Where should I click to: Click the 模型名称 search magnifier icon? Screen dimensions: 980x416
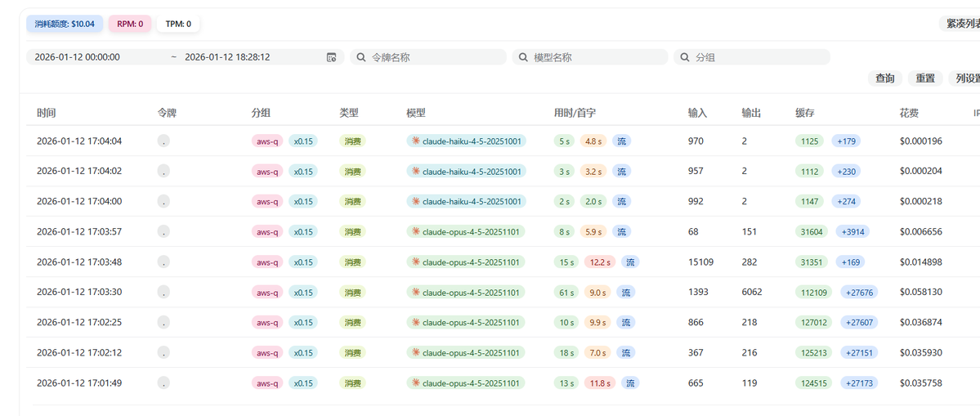[x=523, y=57]
